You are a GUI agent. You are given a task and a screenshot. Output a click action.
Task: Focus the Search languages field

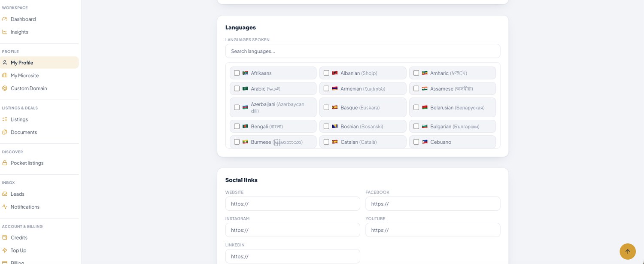[363, 51]
